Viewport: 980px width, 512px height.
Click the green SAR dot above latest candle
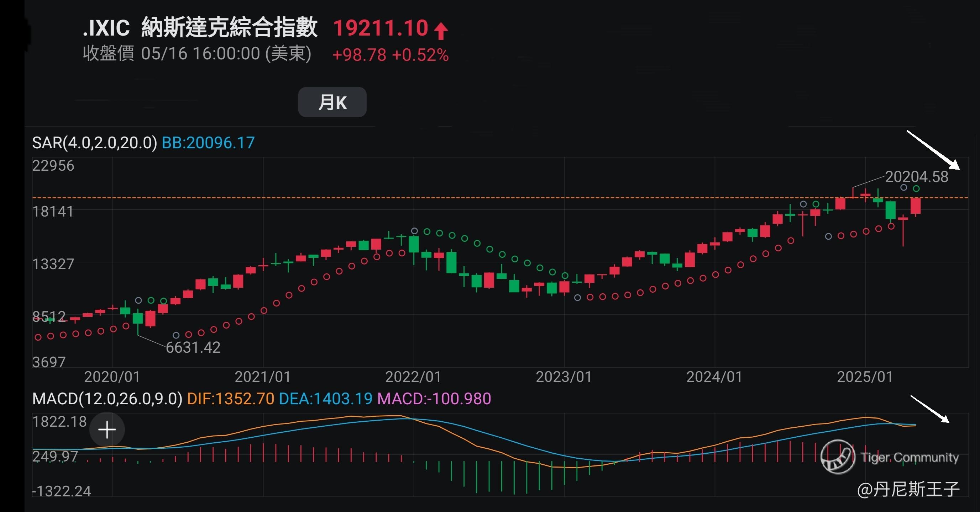(x=916, y=188)
